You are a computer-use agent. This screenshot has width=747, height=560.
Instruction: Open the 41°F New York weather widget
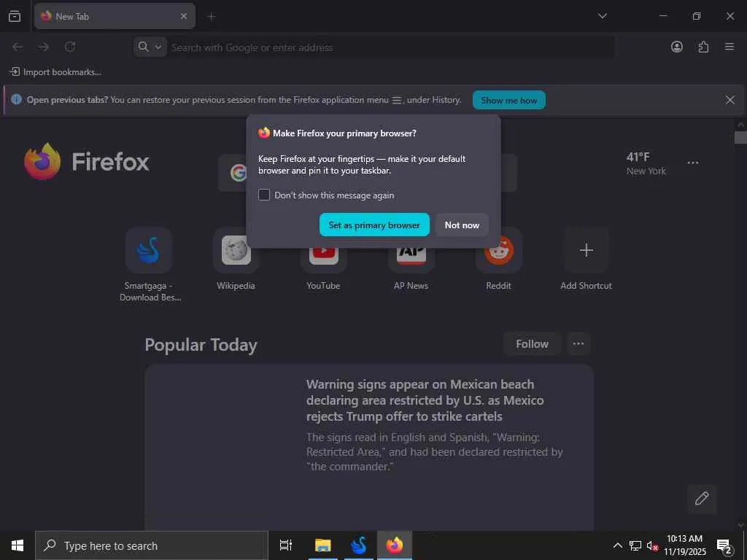click(x=646, y=163)
